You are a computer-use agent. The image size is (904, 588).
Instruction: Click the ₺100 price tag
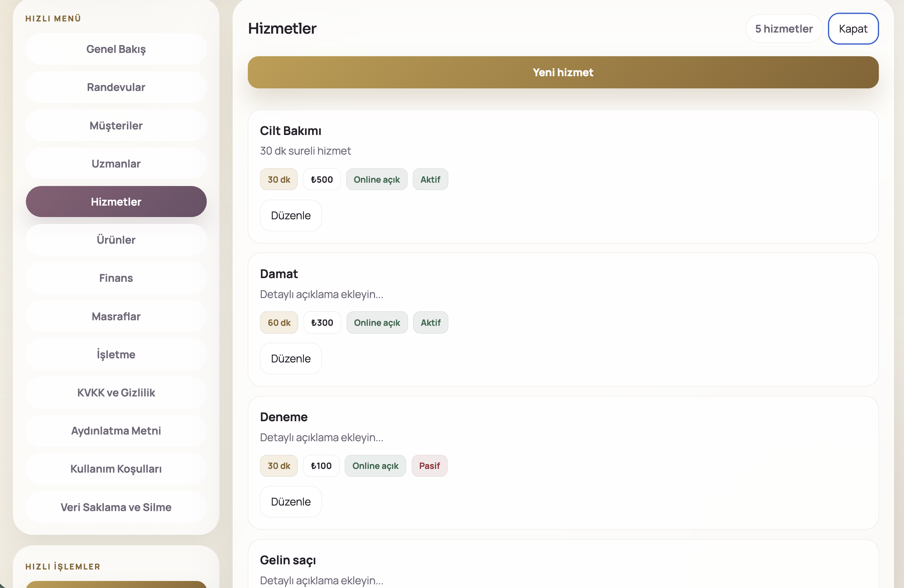click(321, 466)
